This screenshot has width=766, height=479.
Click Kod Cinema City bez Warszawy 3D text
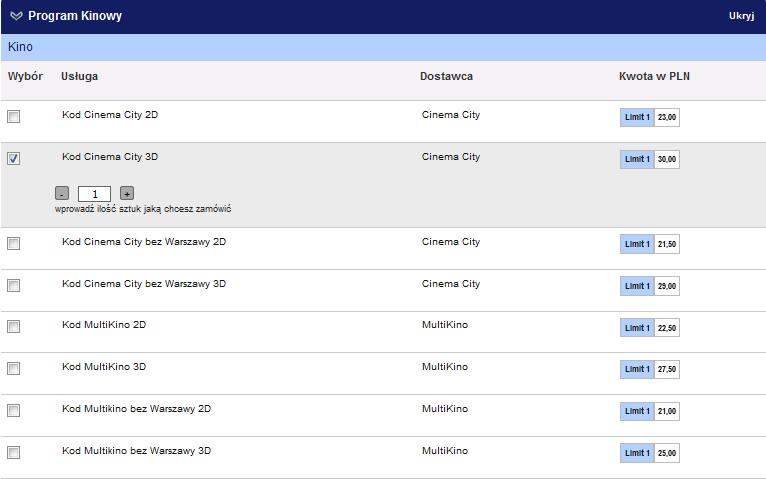[144, 284]
